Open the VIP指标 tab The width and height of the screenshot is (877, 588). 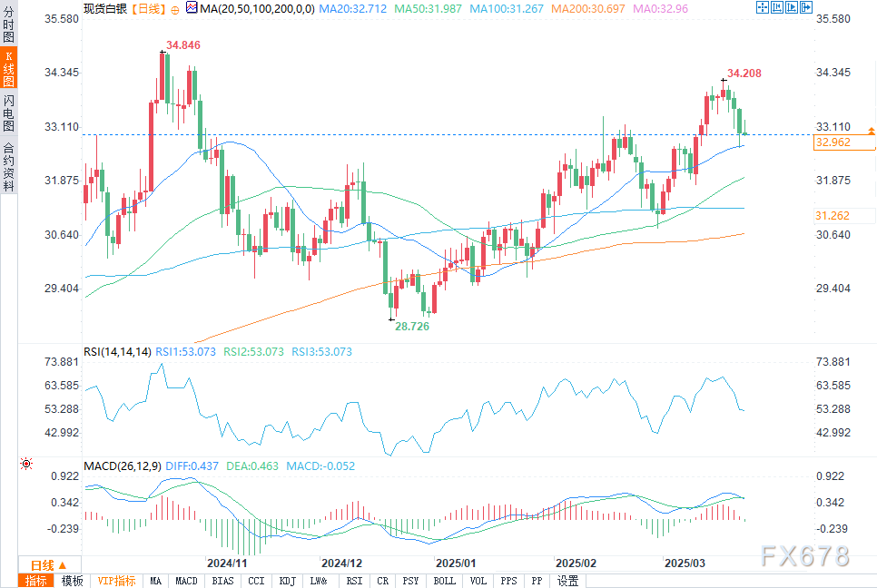pos(116,581)
